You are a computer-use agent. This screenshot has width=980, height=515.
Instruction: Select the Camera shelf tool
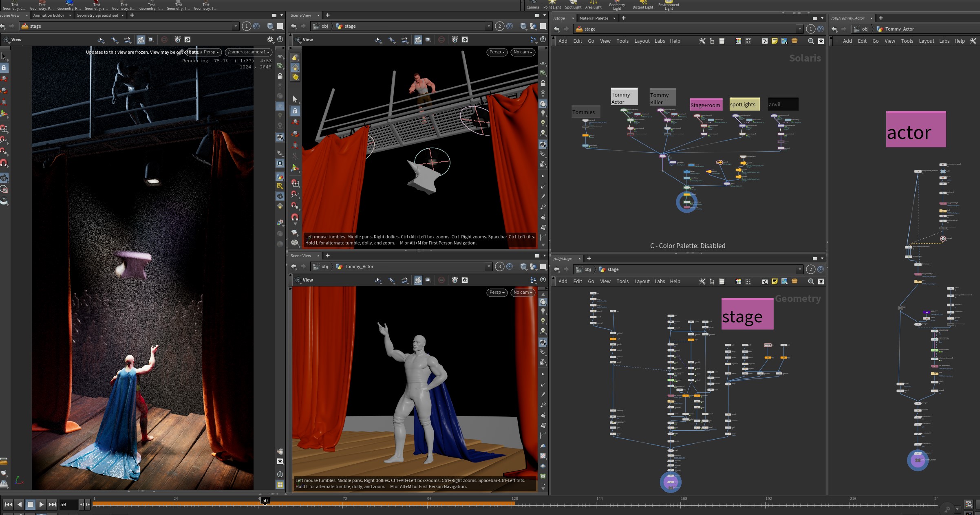tap(532, 5)
